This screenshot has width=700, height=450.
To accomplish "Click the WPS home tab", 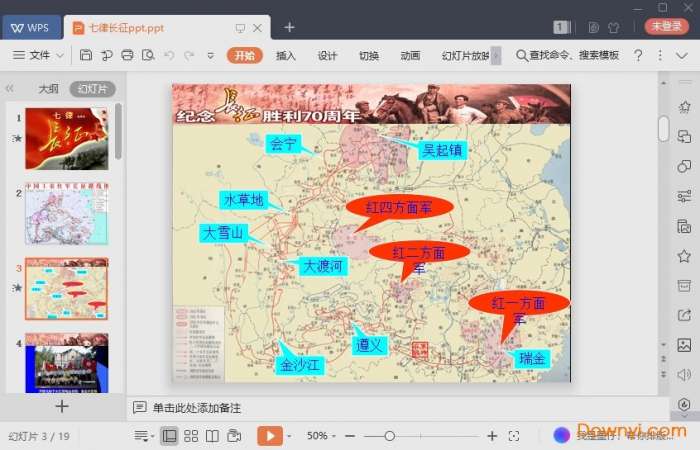I will (30, 28).
